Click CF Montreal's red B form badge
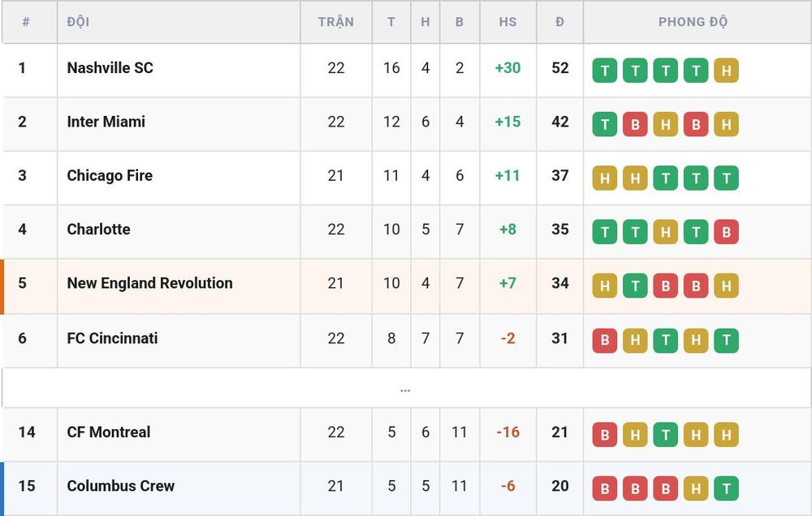 [x=604, y=435]
